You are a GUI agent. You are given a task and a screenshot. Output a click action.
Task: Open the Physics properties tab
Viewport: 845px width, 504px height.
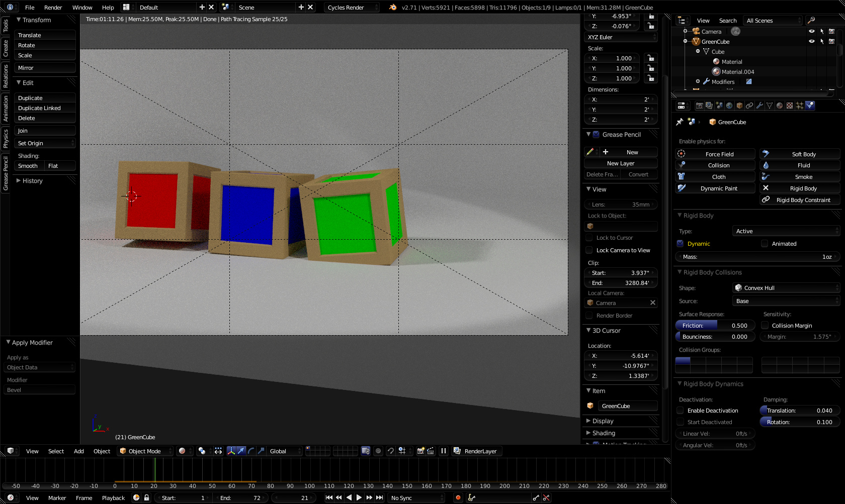(810, 106)
